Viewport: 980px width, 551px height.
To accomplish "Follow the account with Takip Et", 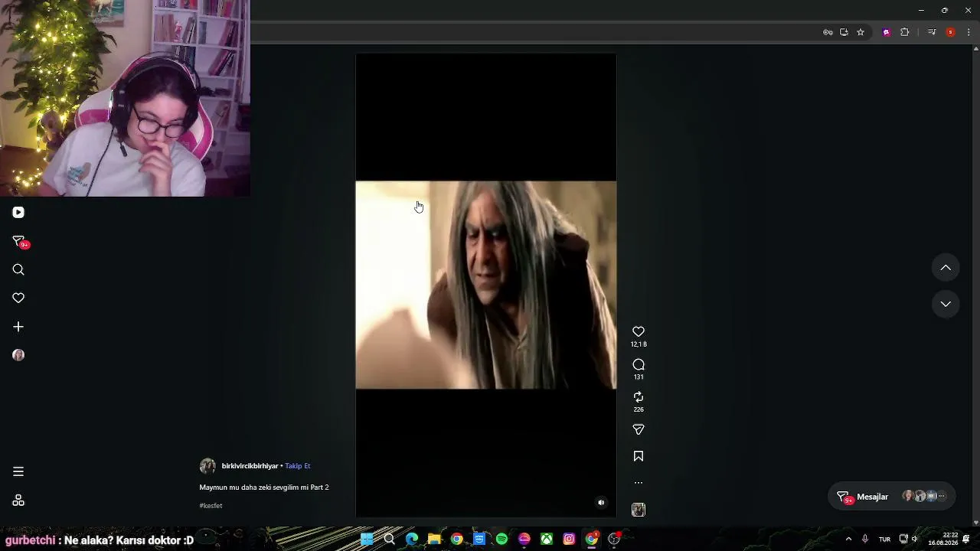I will [298, 466].
